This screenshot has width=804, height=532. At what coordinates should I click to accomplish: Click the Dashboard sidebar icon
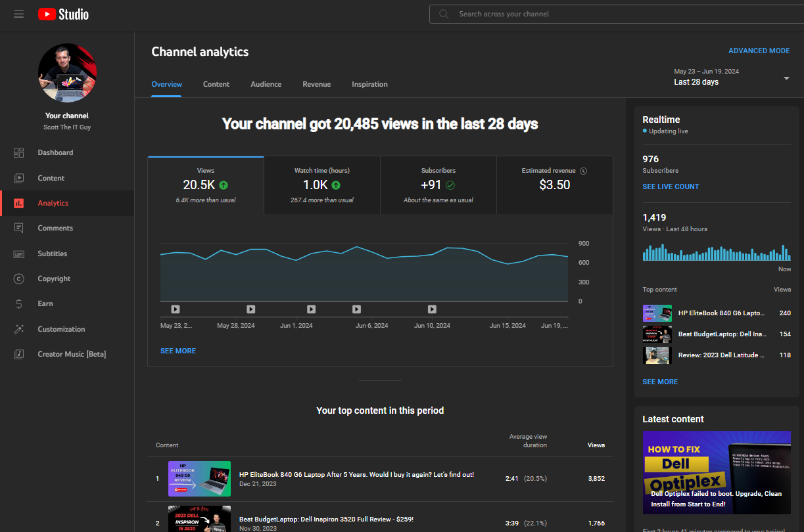(19, 152)
